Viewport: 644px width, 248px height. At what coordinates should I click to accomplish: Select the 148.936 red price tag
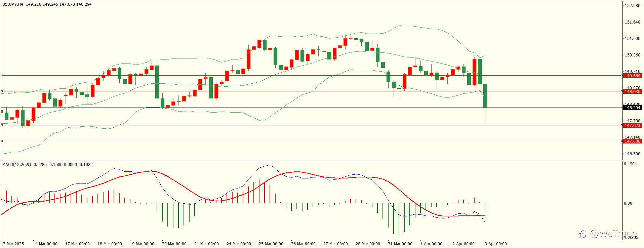[632, 92]
